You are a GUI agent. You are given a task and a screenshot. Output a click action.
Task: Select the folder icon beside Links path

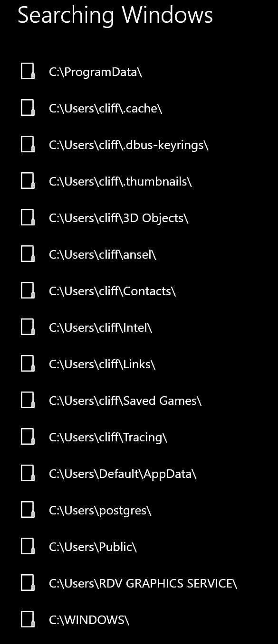[x=28, y=364]
